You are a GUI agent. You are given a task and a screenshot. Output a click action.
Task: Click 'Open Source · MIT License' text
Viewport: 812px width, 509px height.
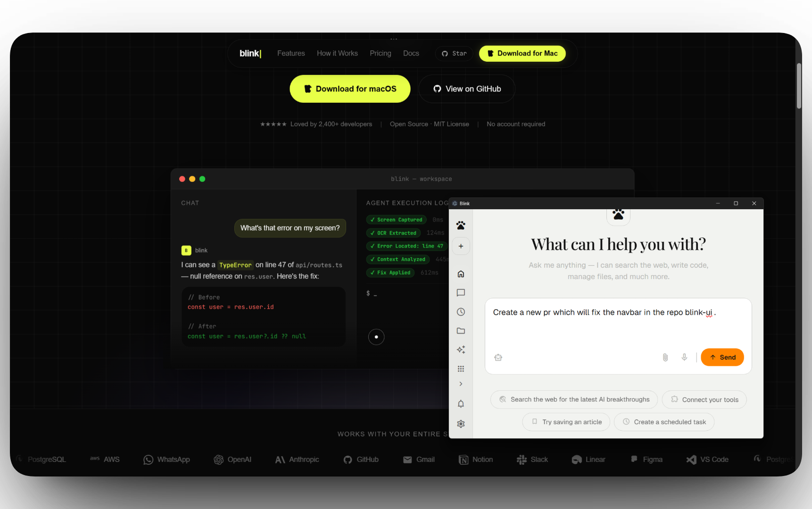click(x=429, y=124)
